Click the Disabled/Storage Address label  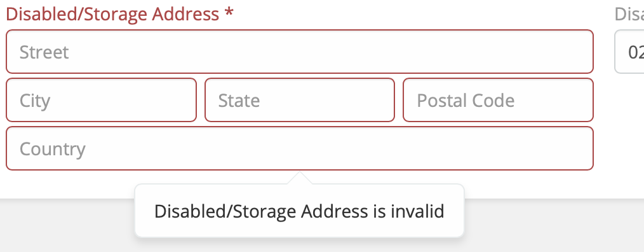pyautogui.click(x=112, y=15)
